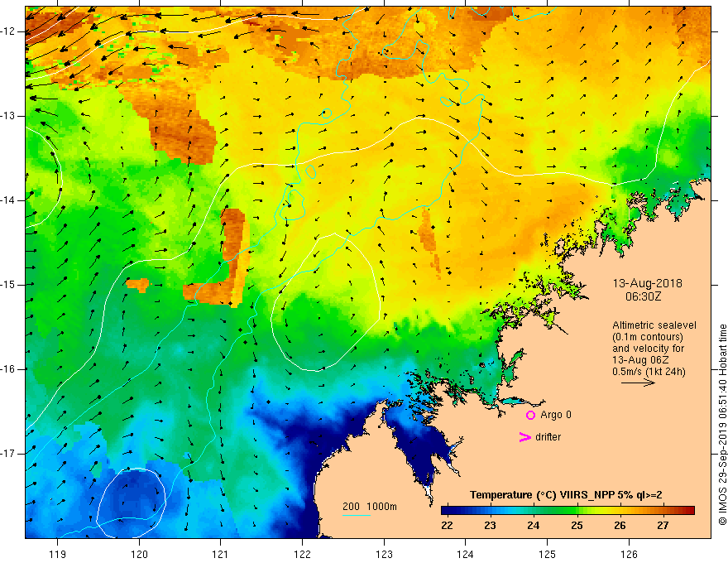Screen dimensions: 728x563
Task: Click the color bar value 23
Action: 490,526
